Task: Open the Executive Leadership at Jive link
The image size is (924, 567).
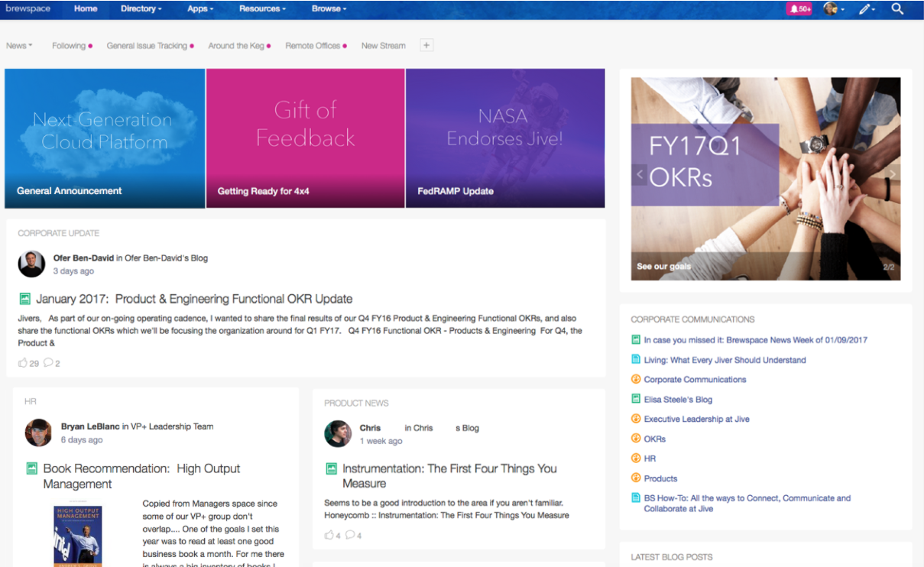Action: point(696,420)
